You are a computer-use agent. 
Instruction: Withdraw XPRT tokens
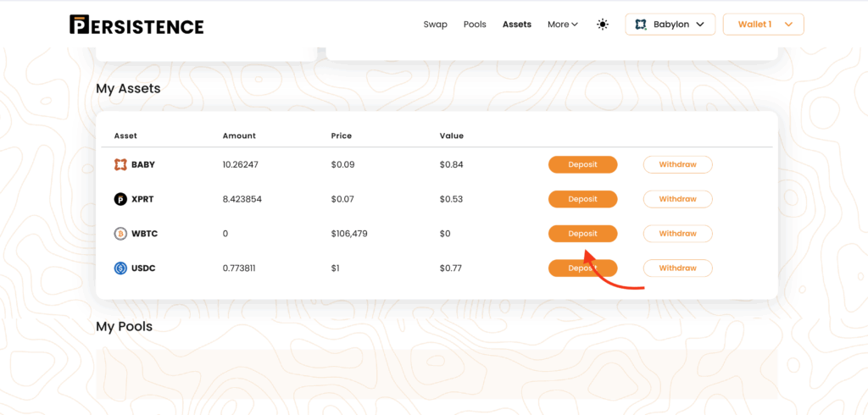tap(677, 199)
